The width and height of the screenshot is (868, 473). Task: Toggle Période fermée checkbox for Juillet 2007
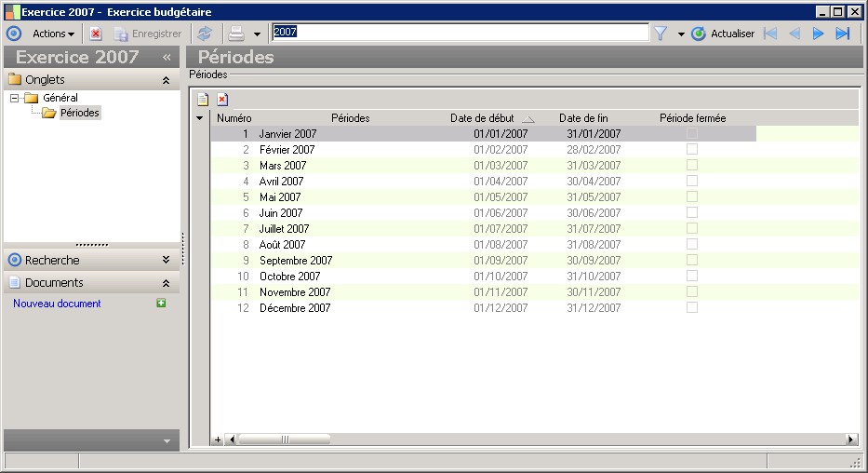click(692, 228)
